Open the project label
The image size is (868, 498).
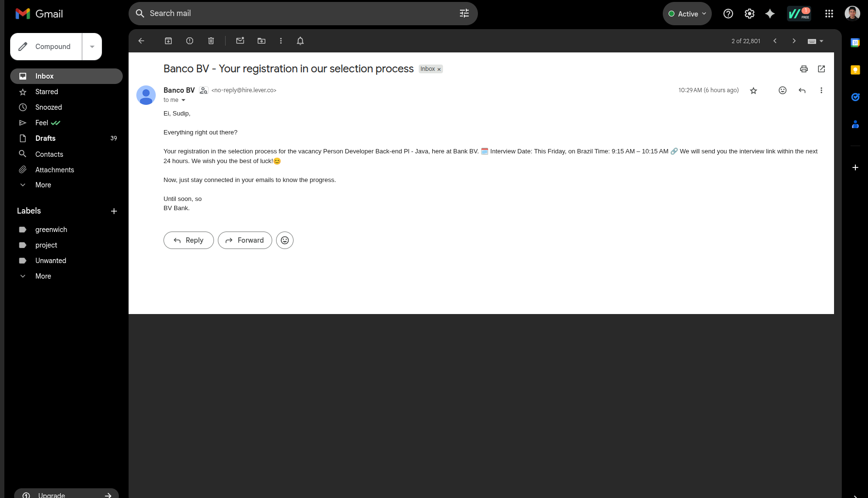pyautogui.click(x=66, y=245)
